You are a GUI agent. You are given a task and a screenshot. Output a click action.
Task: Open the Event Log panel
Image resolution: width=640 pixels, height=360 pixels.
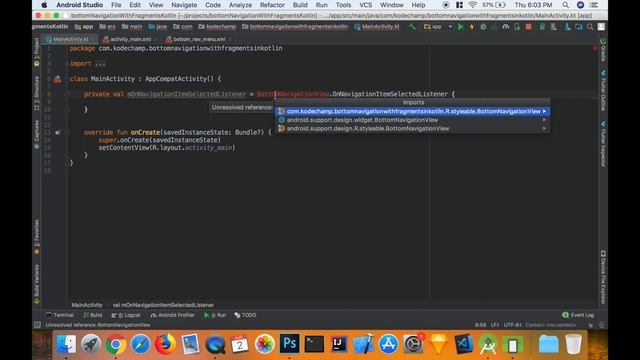point(578,315)
